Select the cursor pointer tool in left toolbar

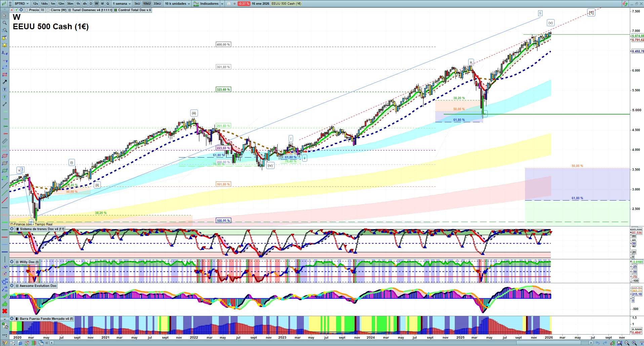(5, 15)
